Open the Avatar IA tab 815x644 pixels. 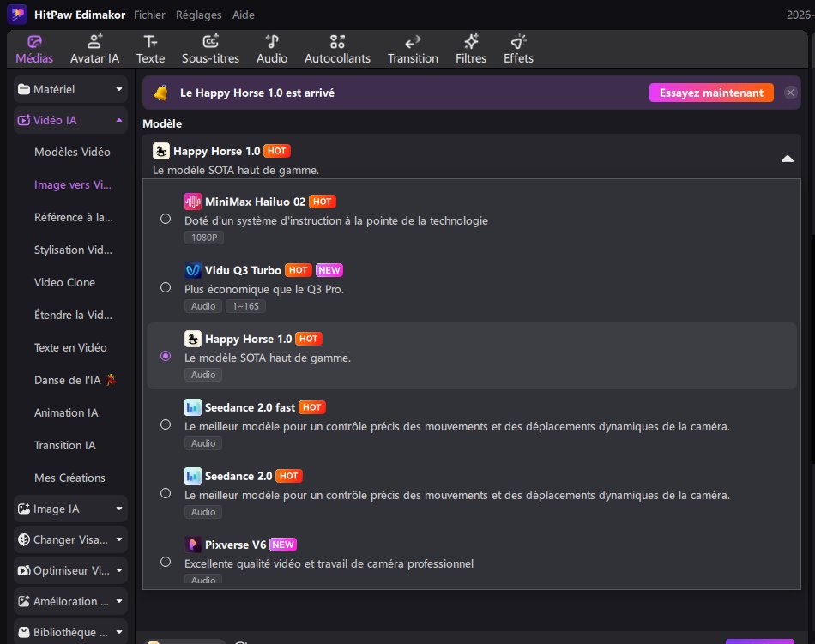click(x=94, y=50)
